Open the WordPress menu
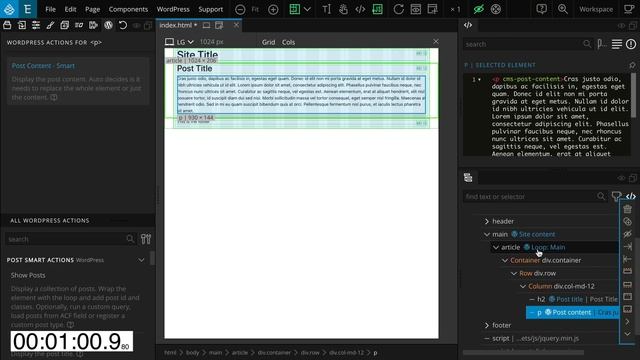This screenshot has height=360, width=640. point(173,9)
